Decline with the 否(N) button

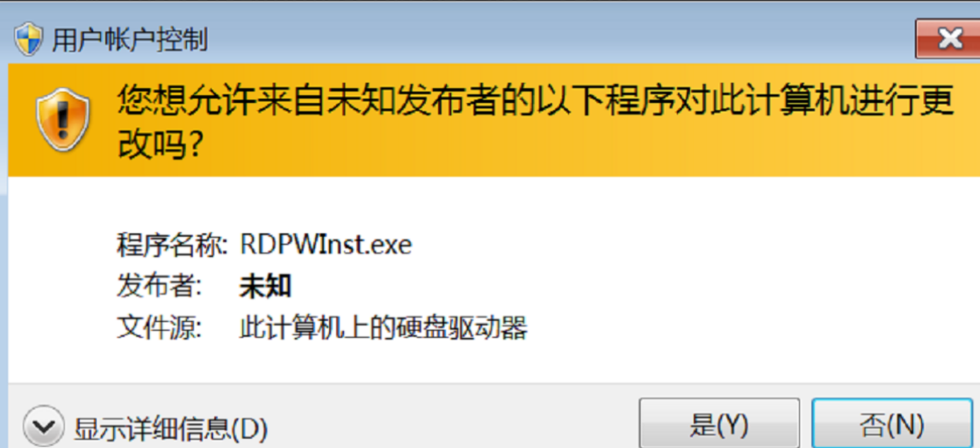pyautogui.click(x=892, y=423)
